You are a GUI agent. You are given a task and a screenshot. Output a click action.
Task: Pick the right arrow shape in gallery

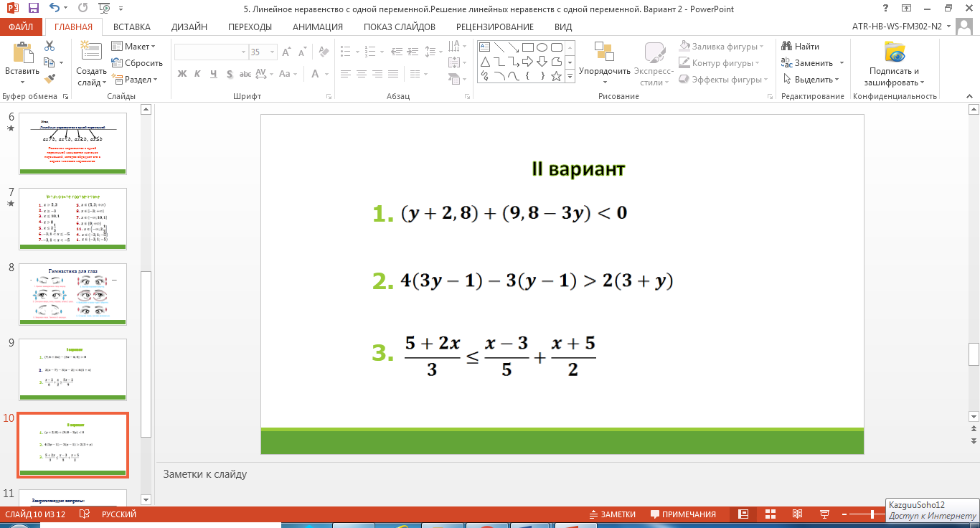(527, 62)
